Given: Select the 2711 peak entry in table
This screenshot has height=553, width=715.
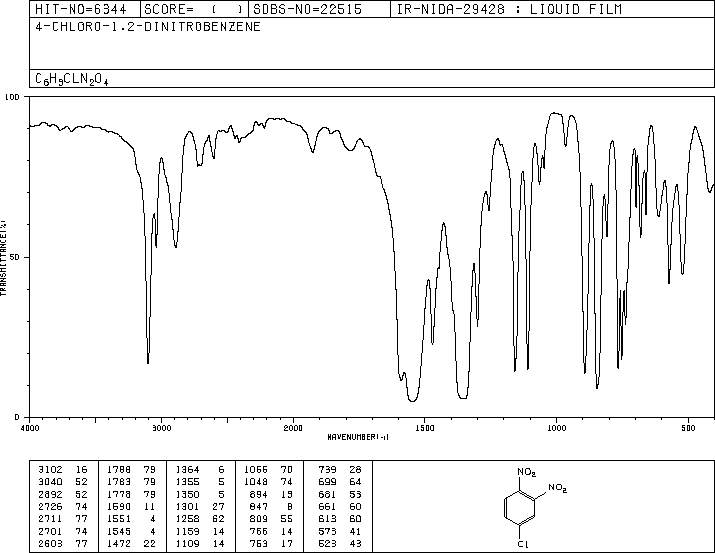Looking at the screenshot, I should pos(63,519).
